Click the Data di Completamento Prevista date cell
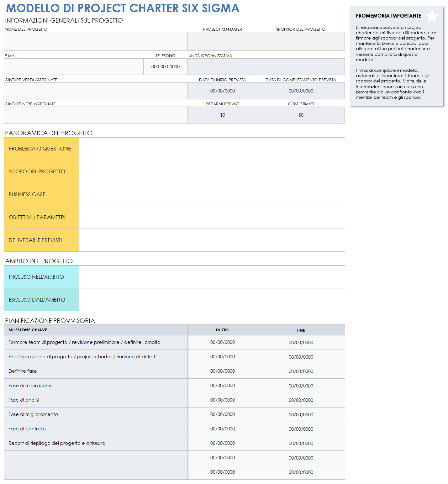 (x=301, y=91)
